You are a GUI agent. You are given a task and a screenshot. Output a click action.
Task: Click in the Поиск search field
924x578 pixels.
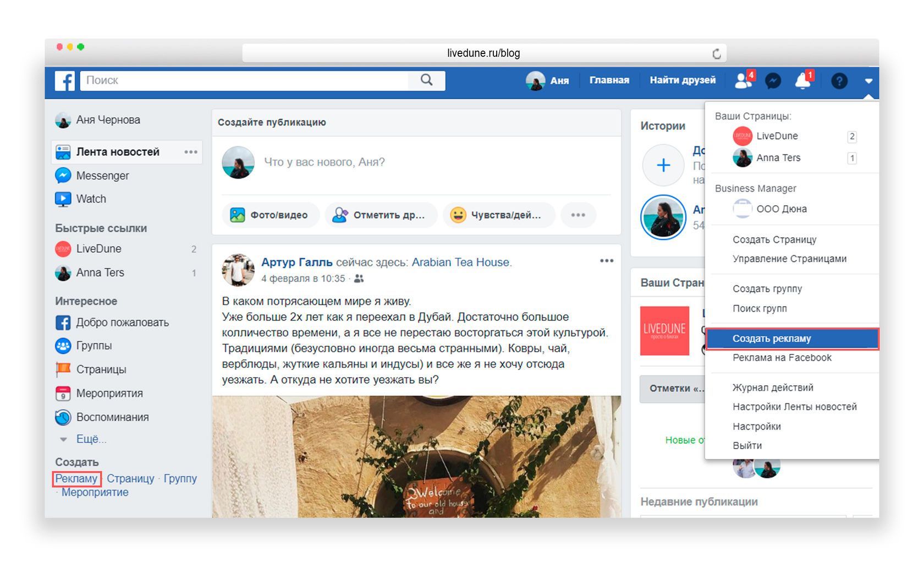[x=245, y=80]
